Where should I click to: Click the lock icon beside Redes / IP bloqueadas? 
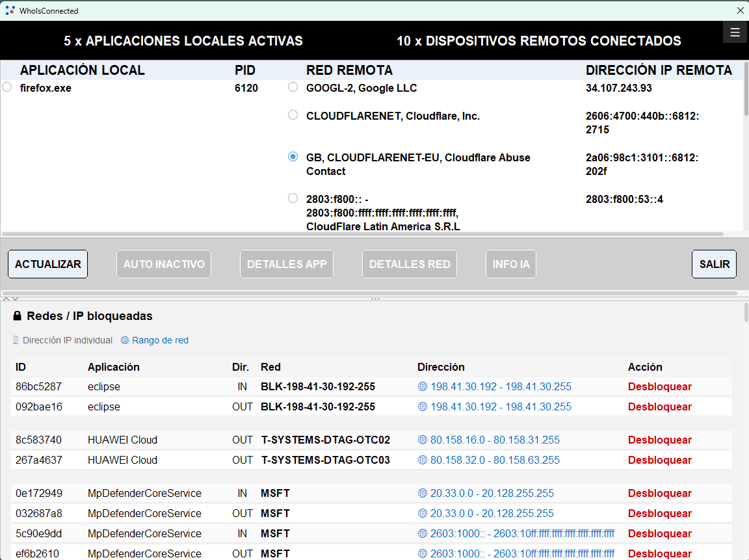(17, 316)
